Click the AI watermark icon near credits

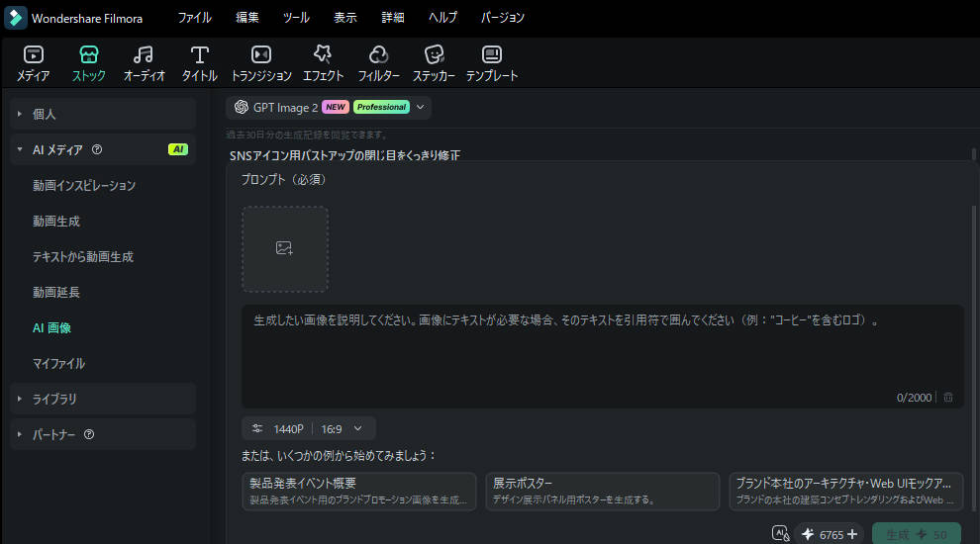tap(781, 533)
